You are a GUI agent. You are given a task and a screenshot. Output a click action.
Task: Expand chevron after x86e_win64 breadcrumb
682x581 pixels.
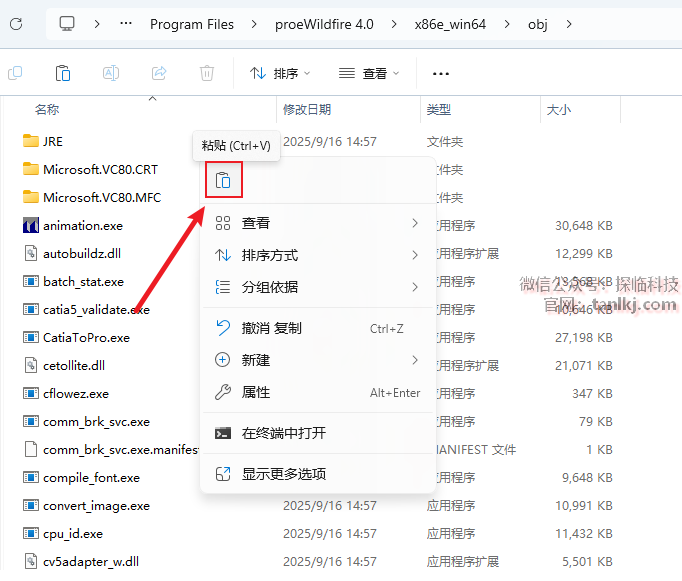tap(507, 24)
